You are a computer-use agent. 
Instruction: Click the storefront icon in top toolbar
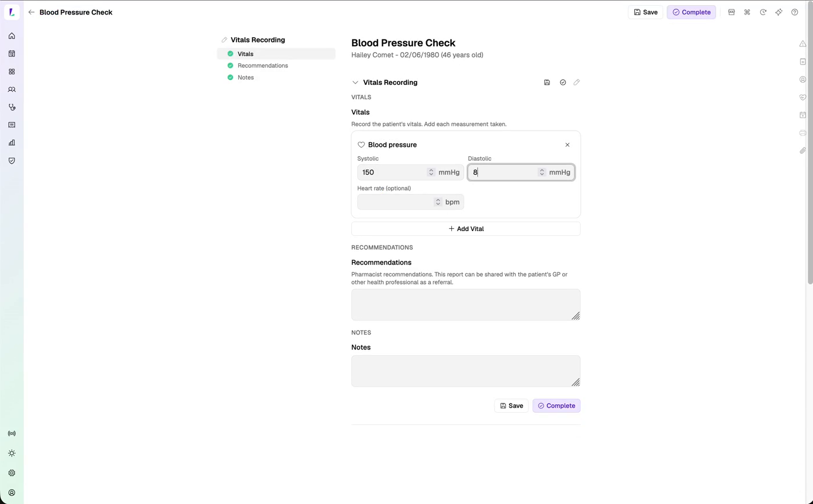[732, 12]
